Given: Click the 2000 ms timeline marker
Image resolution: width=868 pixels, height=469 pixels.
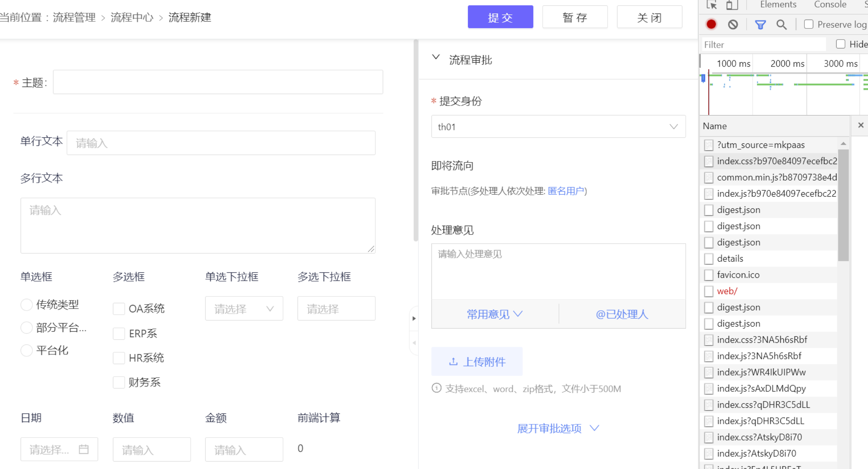Looking at the screenshot, I should 787,64.
